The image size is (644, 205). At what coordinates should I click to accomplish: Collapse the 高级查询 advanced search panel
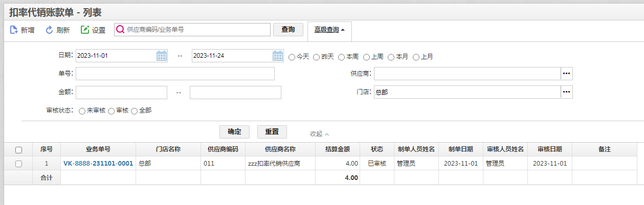[329, 30]
